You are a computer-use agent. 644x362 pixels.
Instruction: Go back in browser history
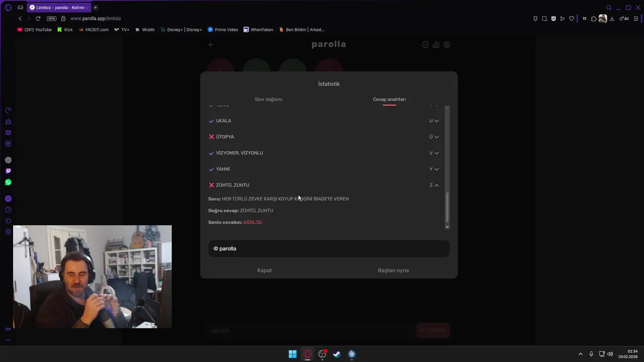20,19
